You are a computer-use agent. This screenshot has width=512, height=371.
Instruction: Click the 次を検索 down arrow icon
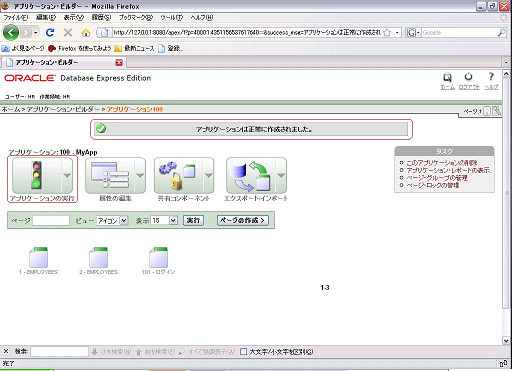95,352
